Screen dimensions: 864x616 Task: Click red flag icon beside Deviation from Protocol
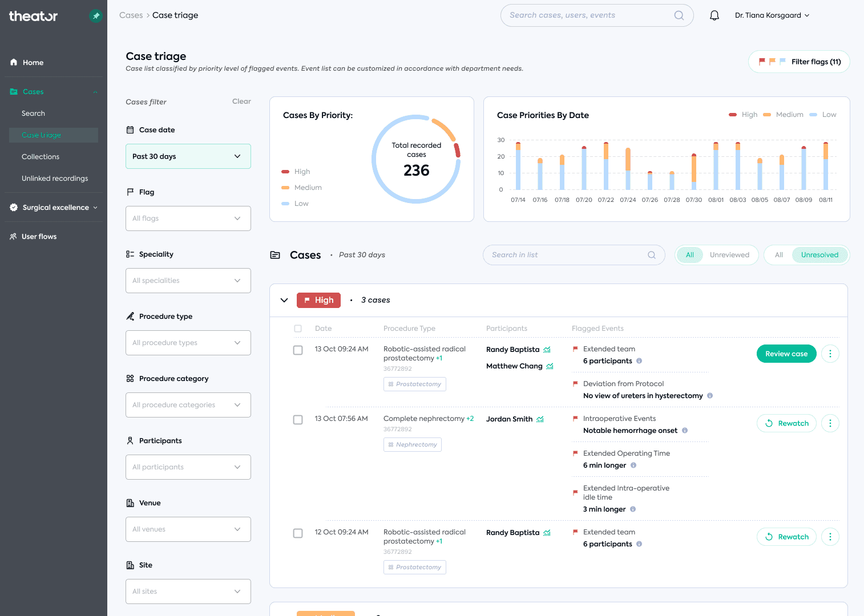575,384
